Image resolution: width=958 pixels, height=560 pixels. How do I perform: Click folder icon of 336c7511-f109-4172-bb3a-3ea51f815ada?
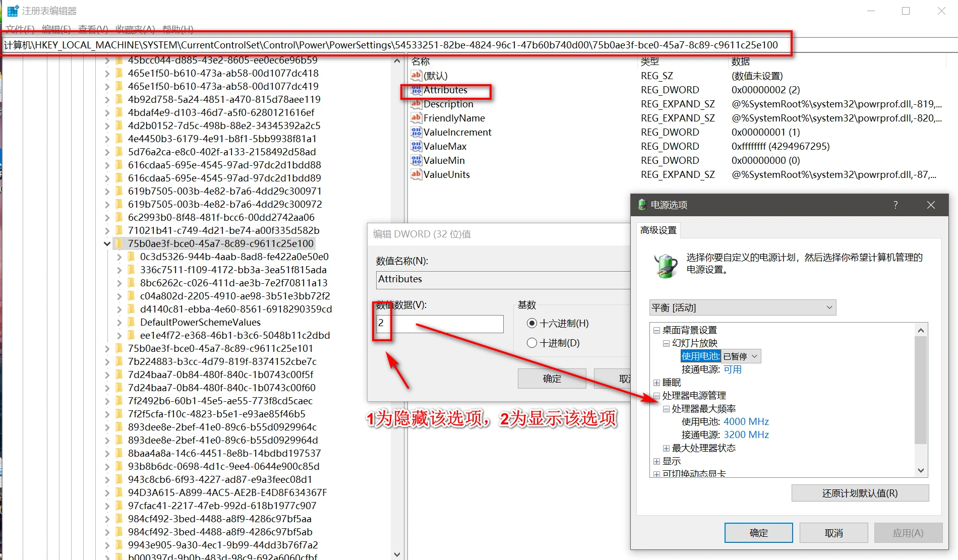click(131, 270)
